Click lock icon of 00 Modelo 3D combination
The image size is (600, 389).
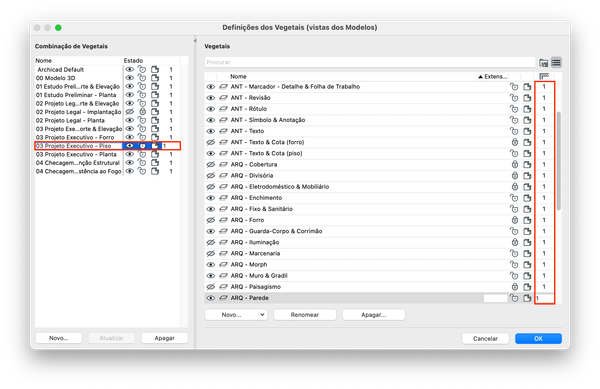point(142,78)
